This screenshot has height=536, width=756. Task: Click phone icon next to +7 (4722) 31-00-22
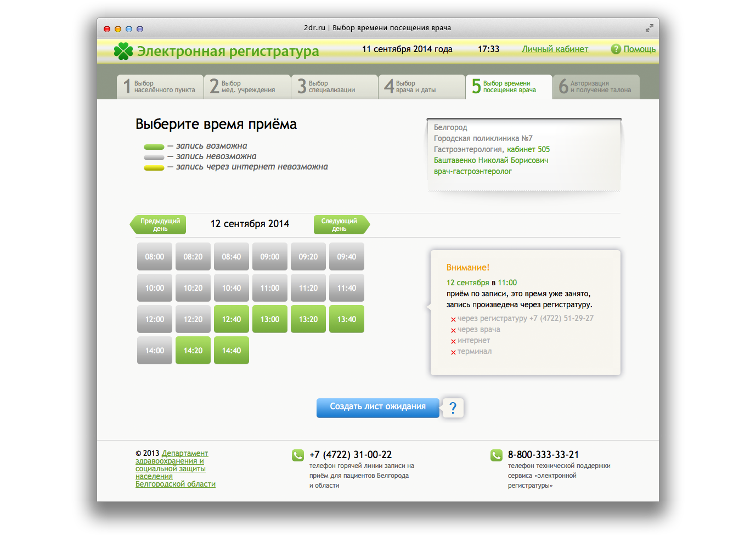coord(298,455)
